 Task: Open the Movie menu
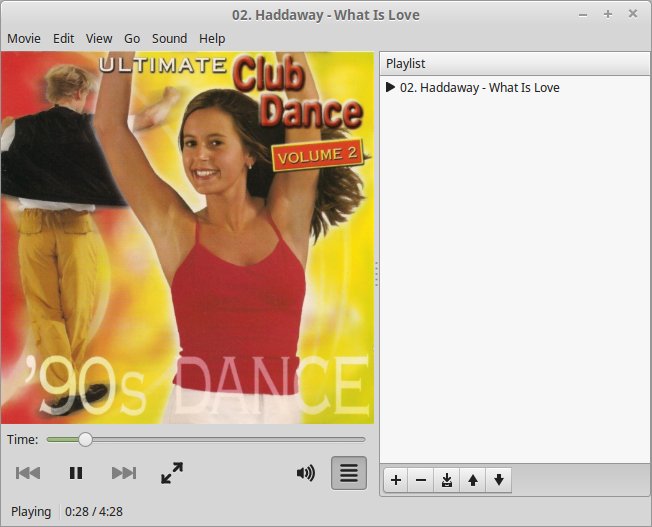pos(24,39)
